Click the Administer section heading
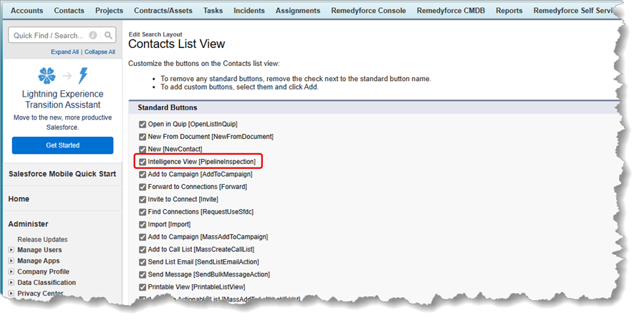Screen dimensions: 644x323 pos(28,223)
